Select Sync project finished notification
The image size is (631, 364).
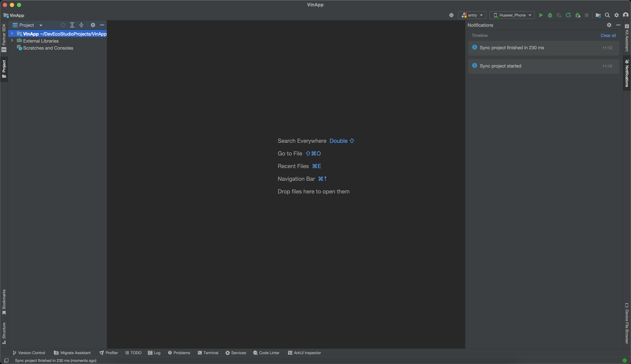pyautogui.click(x=512, y=48)
